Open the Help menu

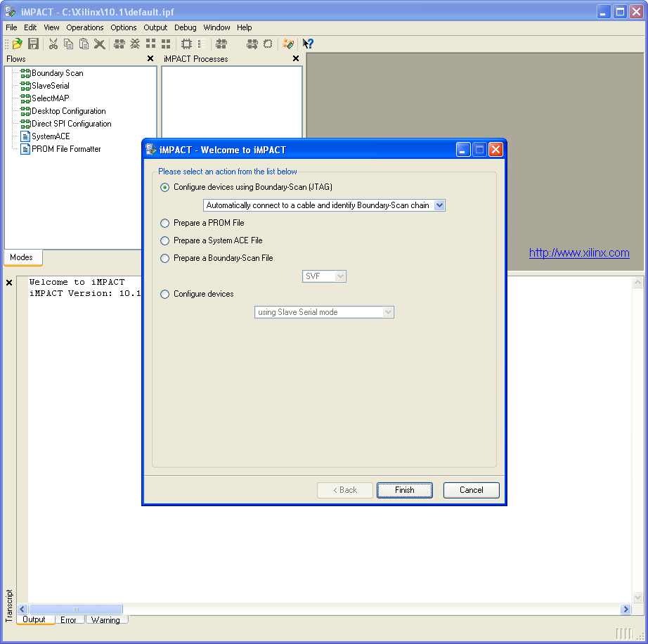point(245,27)
